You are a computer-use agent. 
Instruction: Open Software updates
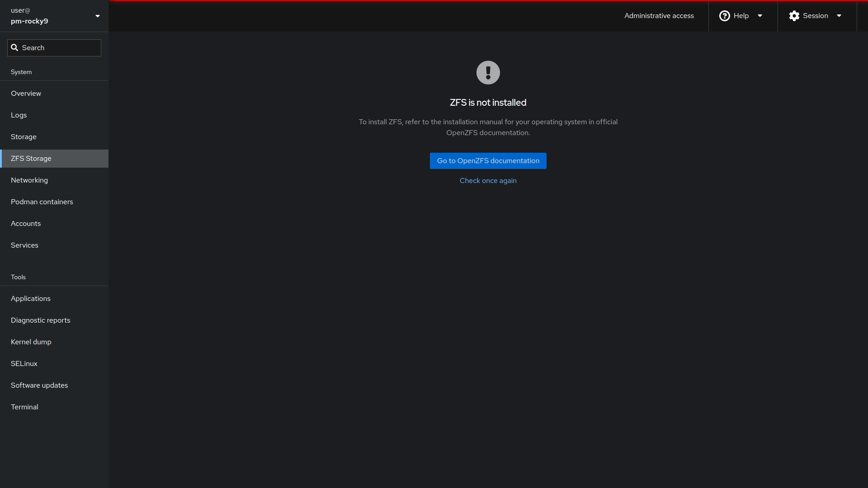(x=54, y=385)
